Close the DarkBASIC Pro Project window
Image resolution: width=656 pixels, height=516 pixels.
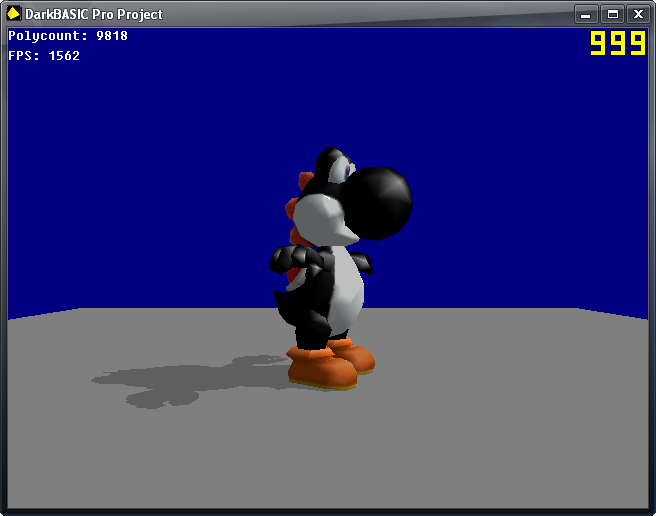pyautogui.click(x=637, y=14)
